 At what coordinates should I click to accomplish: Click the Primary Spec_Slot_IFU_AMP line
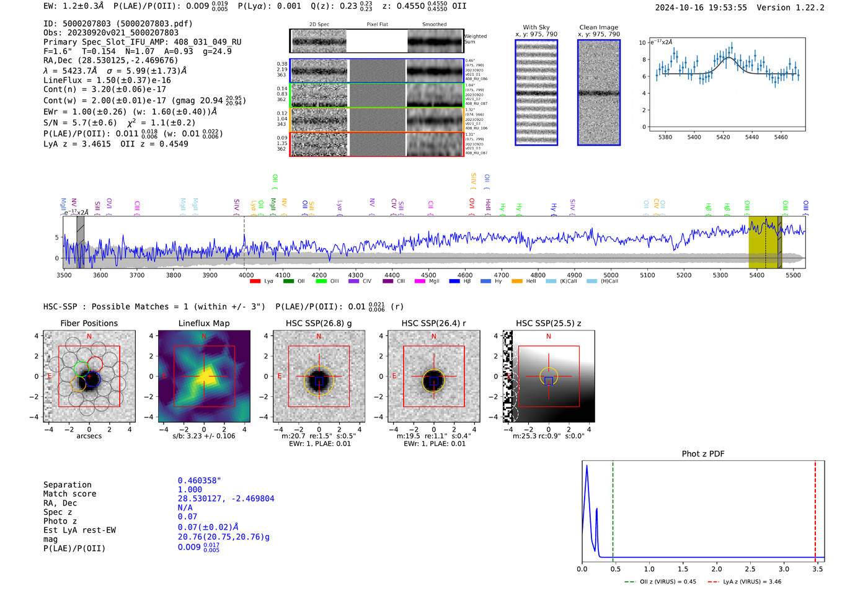pyautogui.click(x=143, y=42)
